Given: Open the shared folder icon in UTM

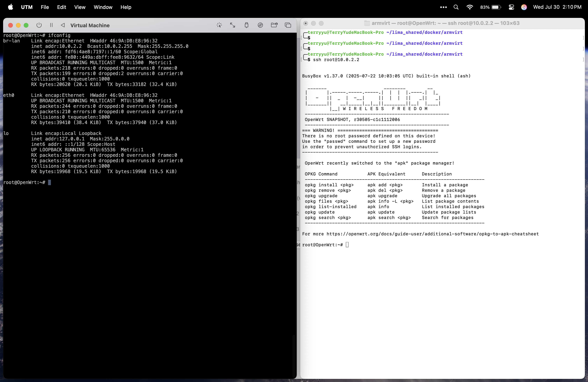Looking at the screenshot, I should pyautogui.click(x=274, y=25).
